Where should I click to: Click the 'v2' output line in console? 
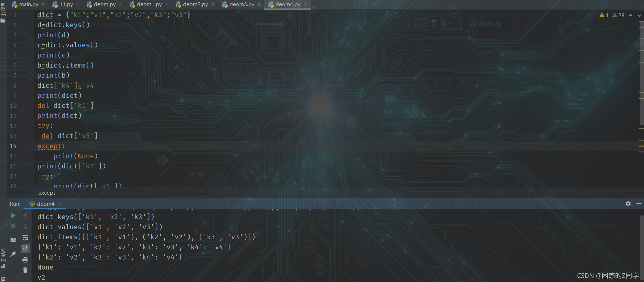pos(41,277)
